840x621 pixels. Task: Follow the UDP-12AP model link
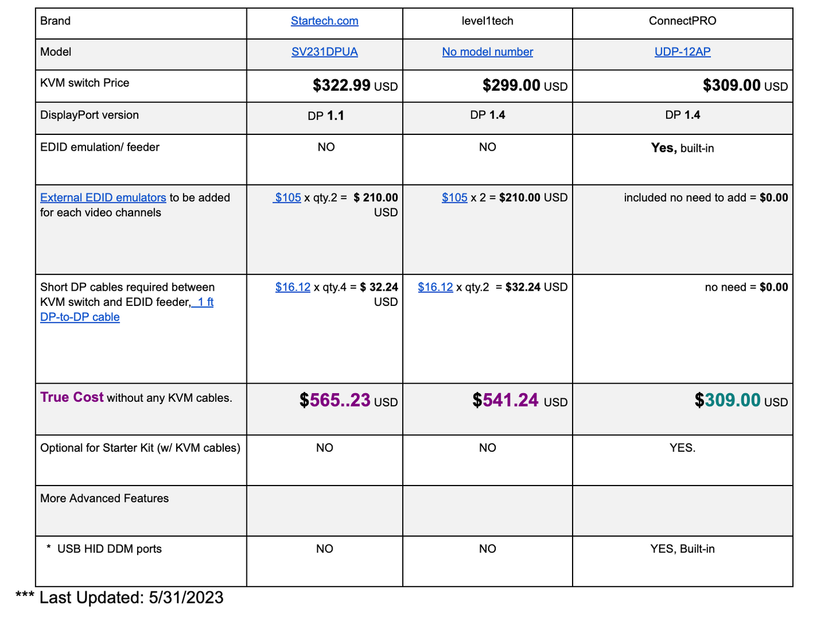click(x=682, y=52)
